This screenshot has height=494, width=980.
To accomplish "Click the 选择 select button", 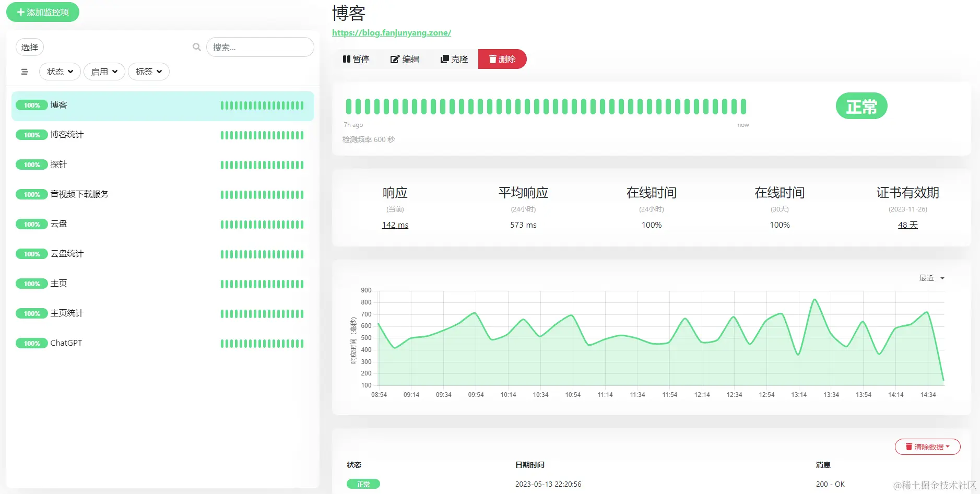I will pos(30,47).
